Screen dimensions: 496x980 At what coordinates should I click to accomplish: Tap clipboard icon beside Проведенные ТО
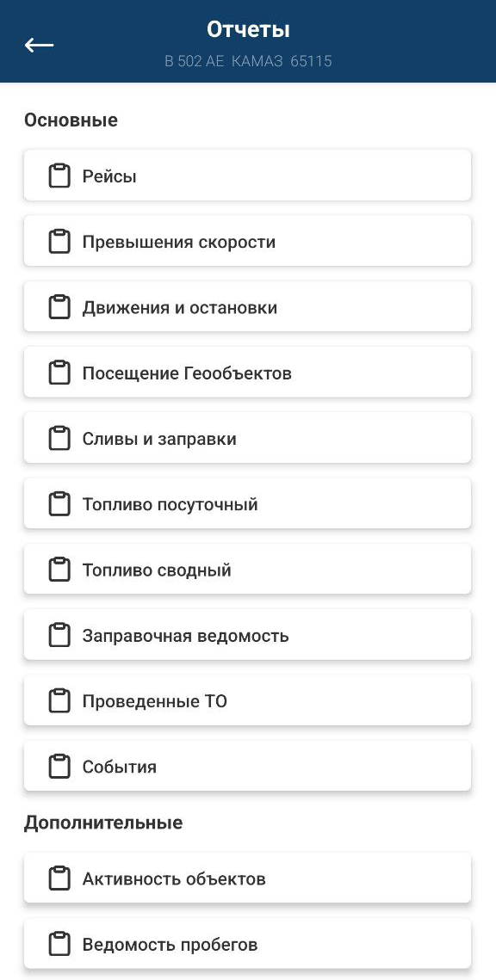click(59, 700)
